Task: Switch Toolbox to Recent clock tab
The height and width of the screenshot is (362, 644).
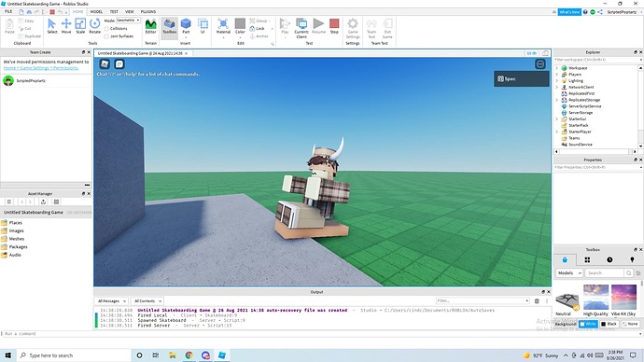Action: 609,259
